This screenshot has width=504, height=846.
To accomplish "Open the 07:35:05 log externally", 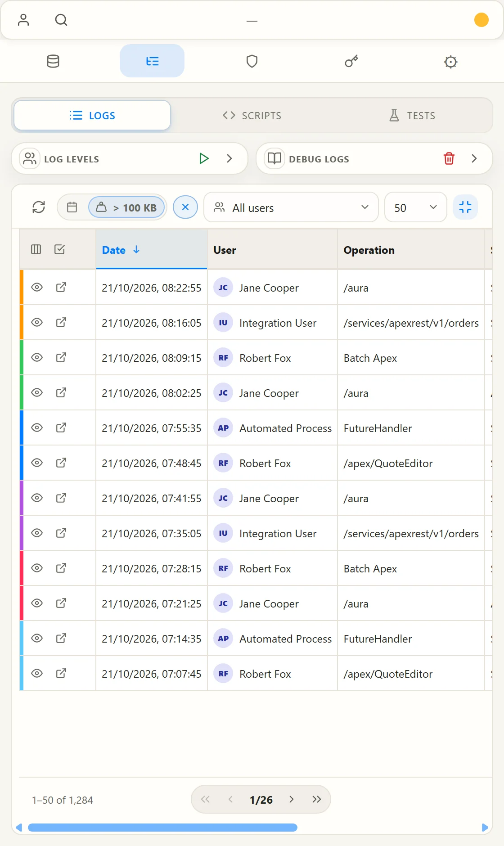I will [61, 533].
